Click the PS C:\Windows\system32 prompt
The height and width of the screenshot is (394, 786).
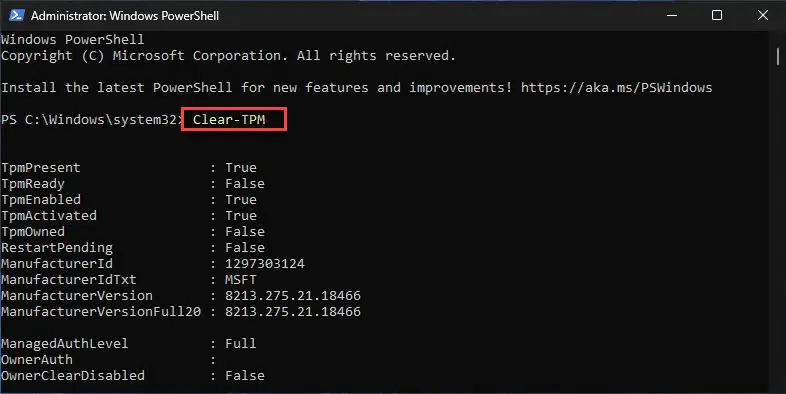click(92, 120)
